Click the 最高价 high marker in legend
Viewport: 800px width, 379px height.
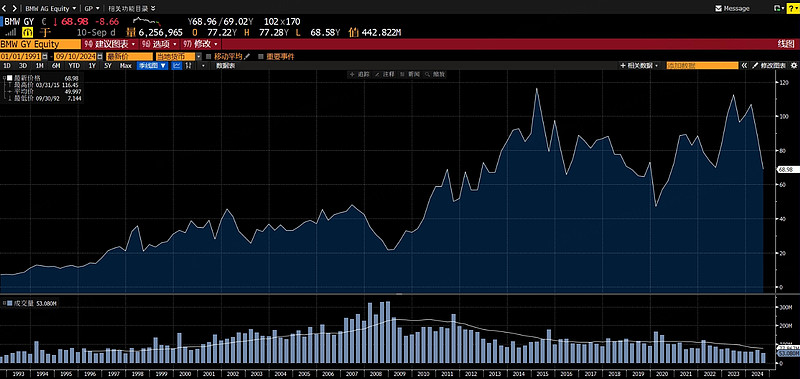click(x=11, y=85)
